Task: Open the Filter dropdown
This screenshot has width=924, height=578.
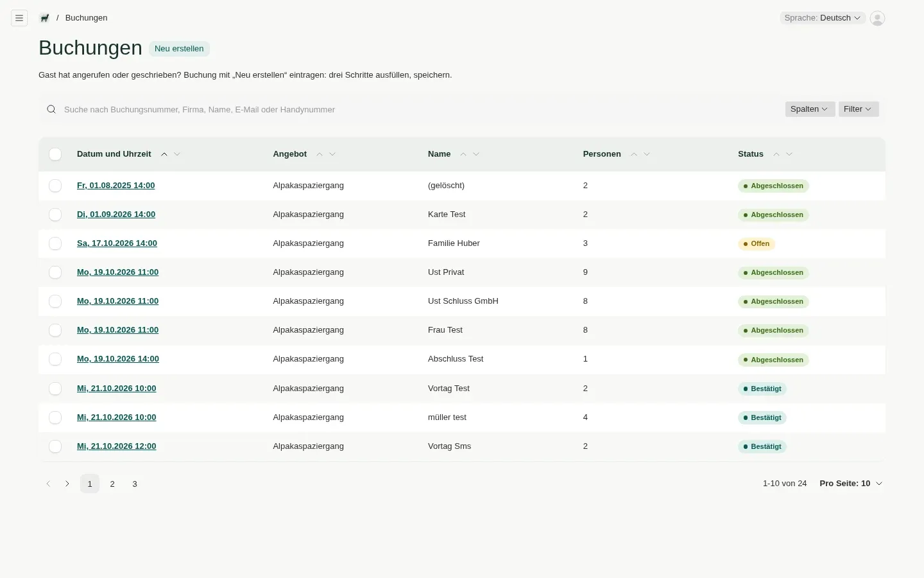Action: click(858, 109)
